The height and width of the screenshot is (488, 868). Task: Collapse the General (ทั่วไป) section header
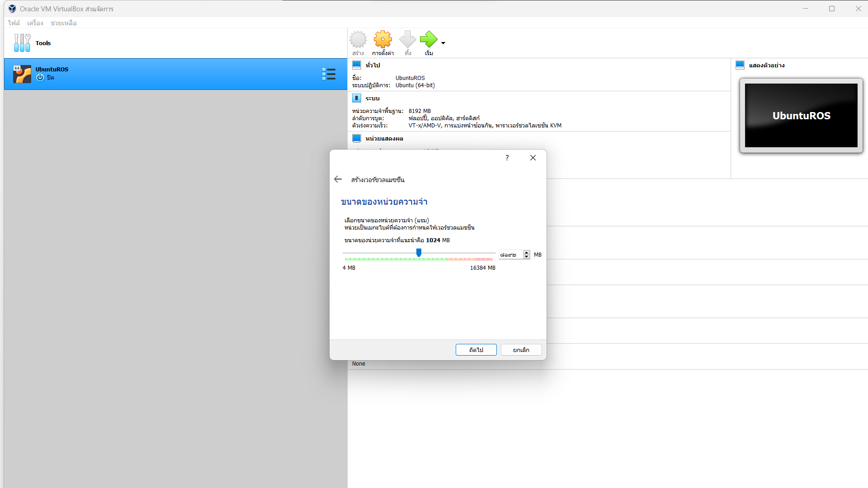tap(373, 65)
